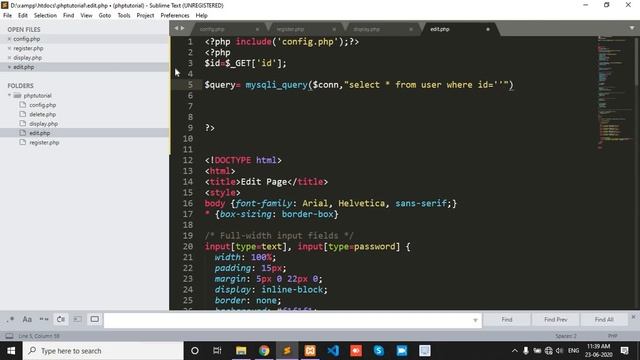Toggle regular expression search option

11,319
